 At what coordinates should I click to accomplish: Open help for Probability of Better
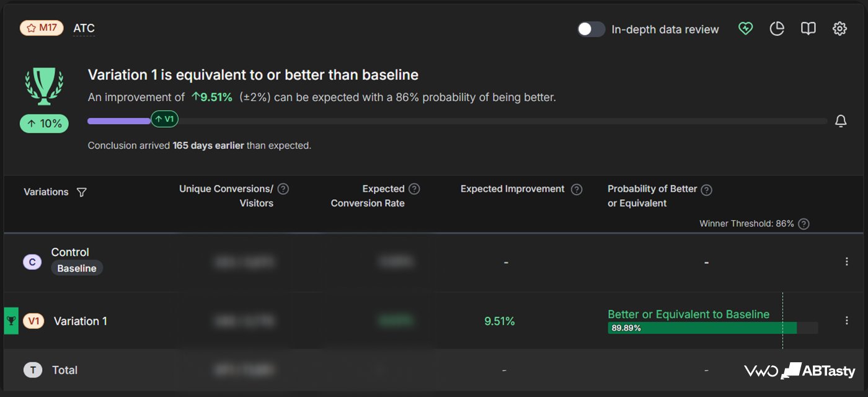pos(706,190)
